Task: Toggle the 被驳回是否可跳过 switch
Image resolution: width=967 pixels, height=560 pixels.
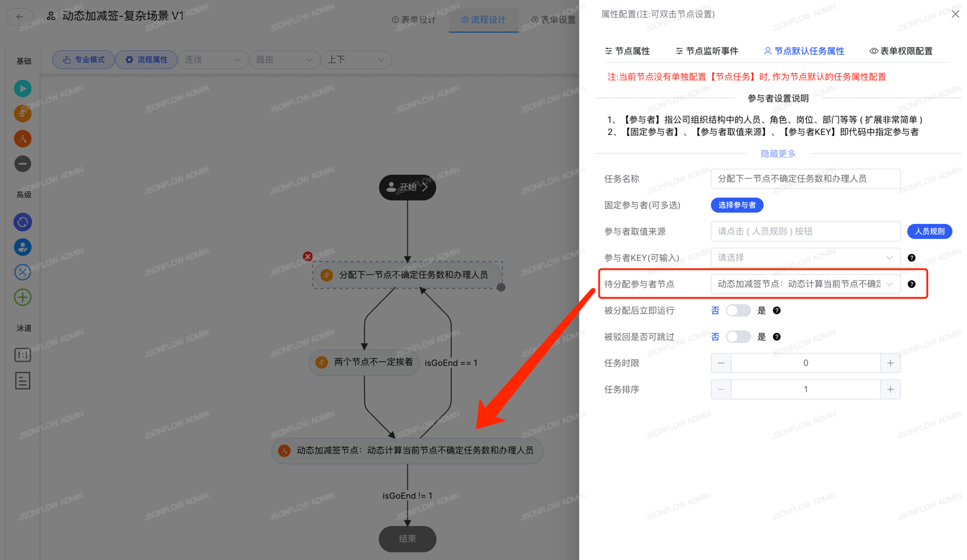Action: click(x=738, y=337)
